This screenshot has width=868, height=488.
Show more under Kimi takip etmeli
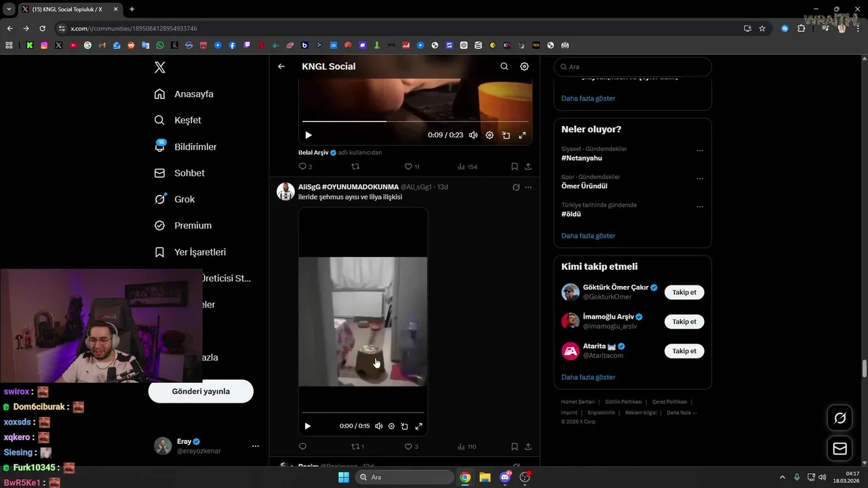click(x=588, y=377)
